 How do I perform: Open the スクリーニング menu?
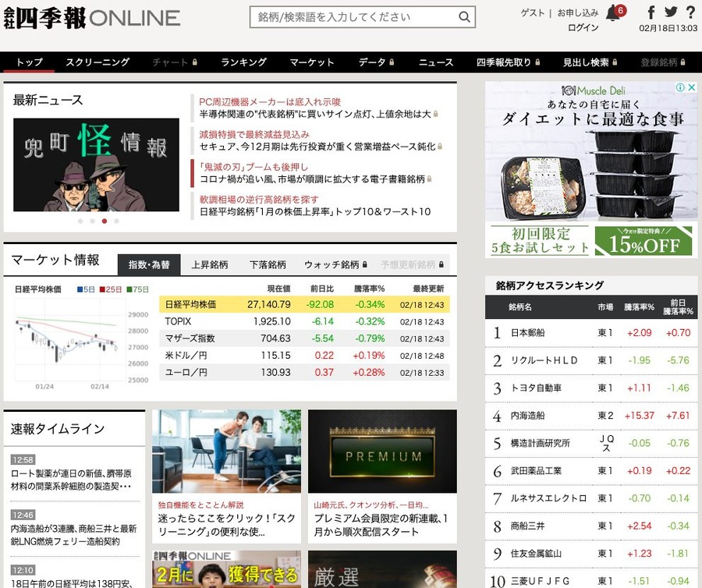coord(97,62)
